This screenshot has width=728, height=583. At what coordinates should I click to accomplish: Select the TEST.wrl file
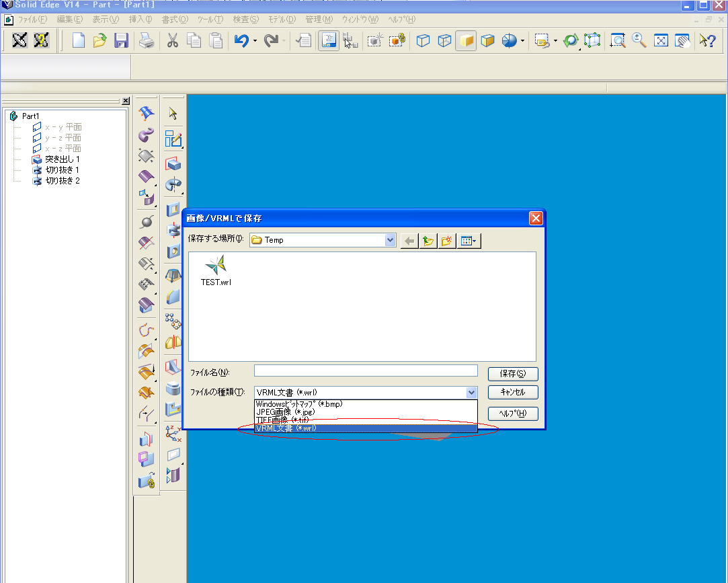click(216, 270)
